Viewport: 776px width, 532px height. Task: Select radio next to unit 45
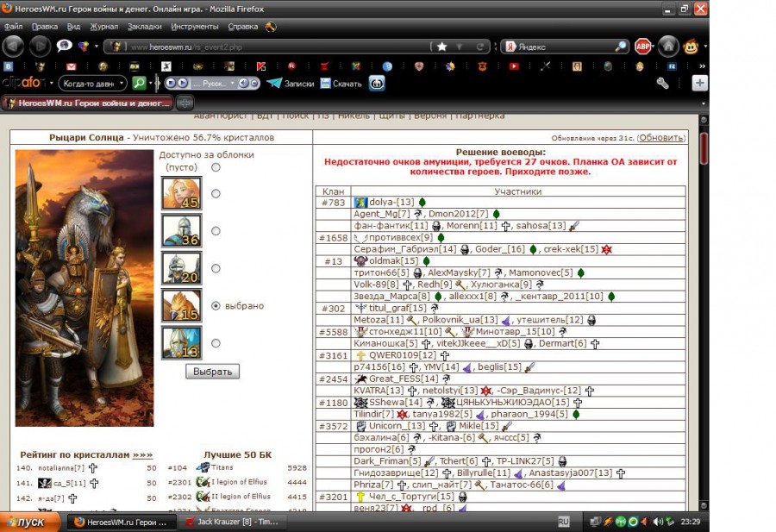click(x=216, y=193)
